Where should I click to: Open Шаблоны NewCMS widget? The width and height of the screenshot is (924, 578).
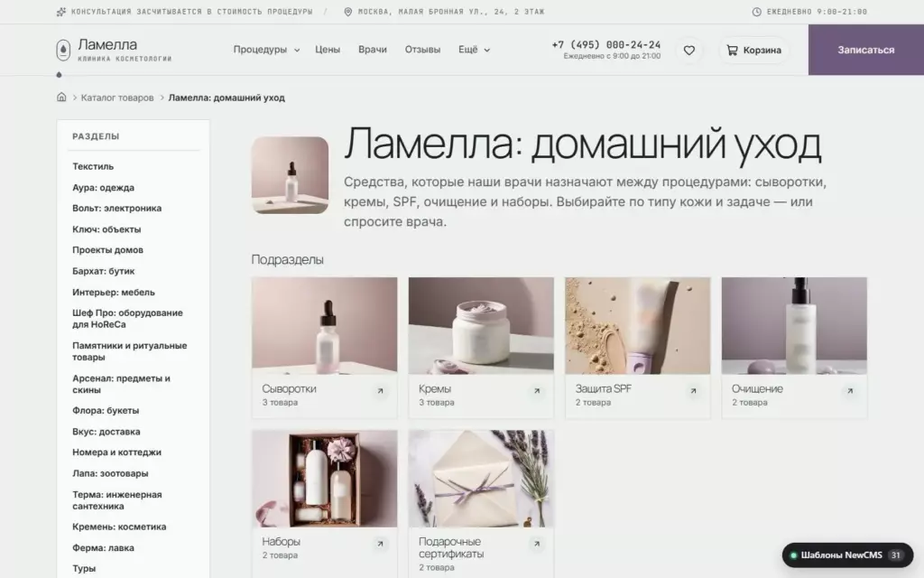coord(847,555)
